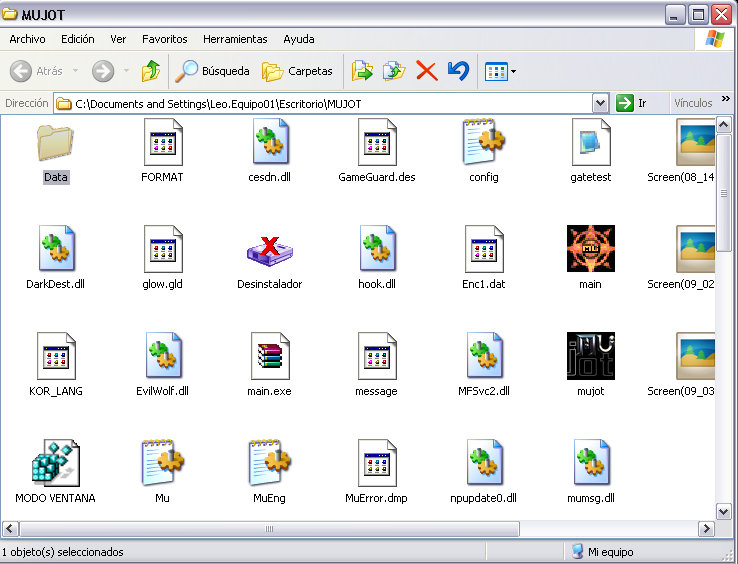This screenshot has height=564, width=738.
Task: Click the Búsqueda search button
Action: [213, 71]
